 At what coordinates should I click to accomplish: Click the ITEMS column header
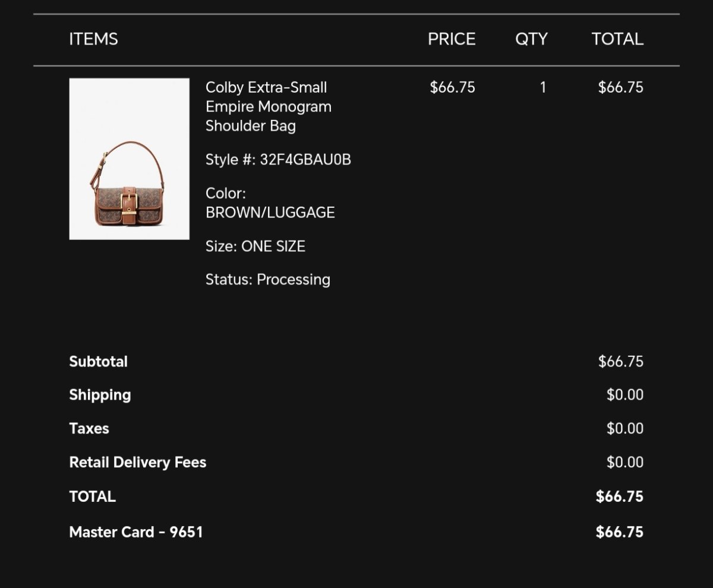click(x=93, y=39)
